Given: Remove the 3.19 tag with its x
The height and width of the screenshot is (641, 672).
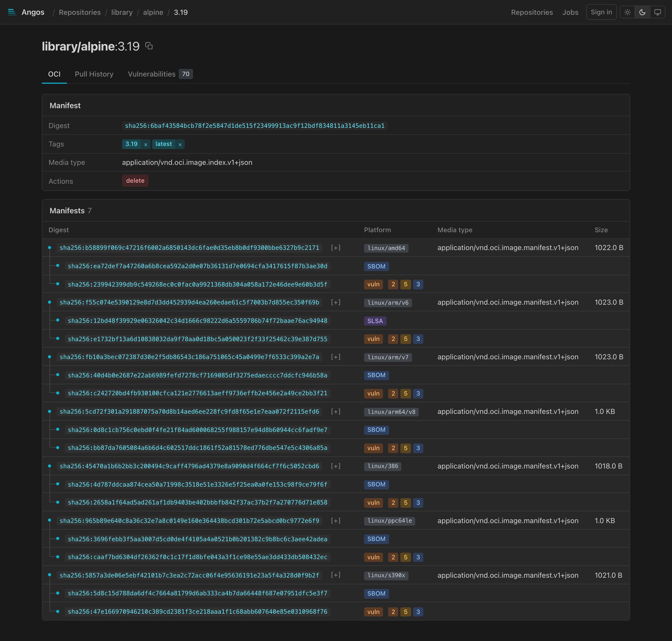Looking at the screenshot, I should (x=146, y=144).
